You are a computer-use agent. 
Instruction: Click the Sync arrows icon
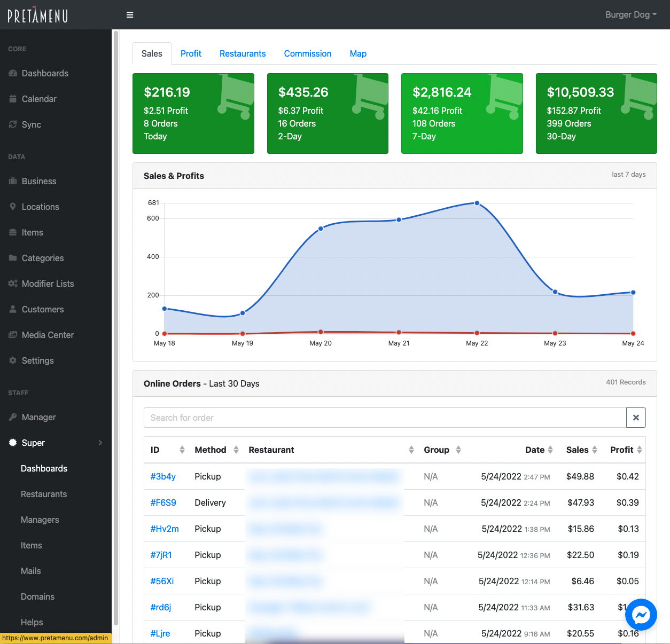(13, 124)
